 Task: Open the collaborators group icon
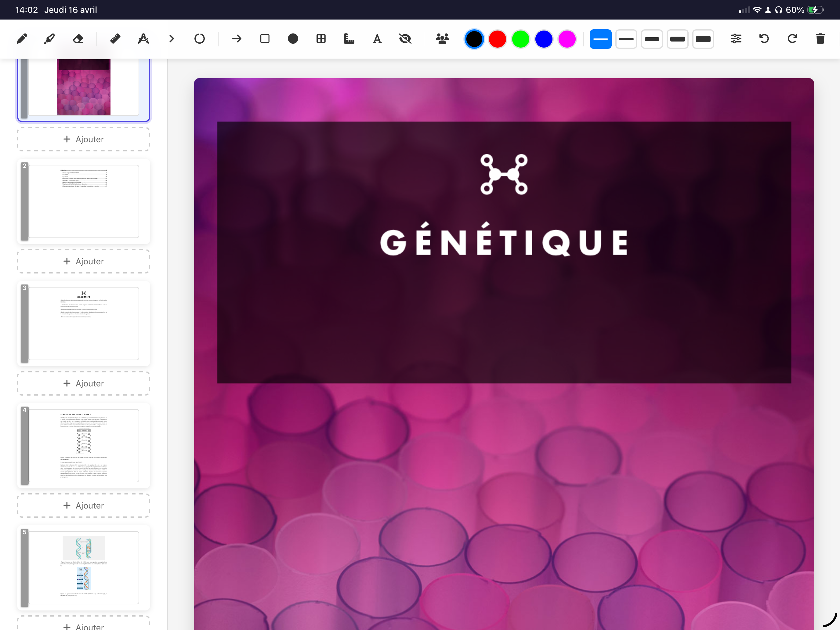click(442, 39)
